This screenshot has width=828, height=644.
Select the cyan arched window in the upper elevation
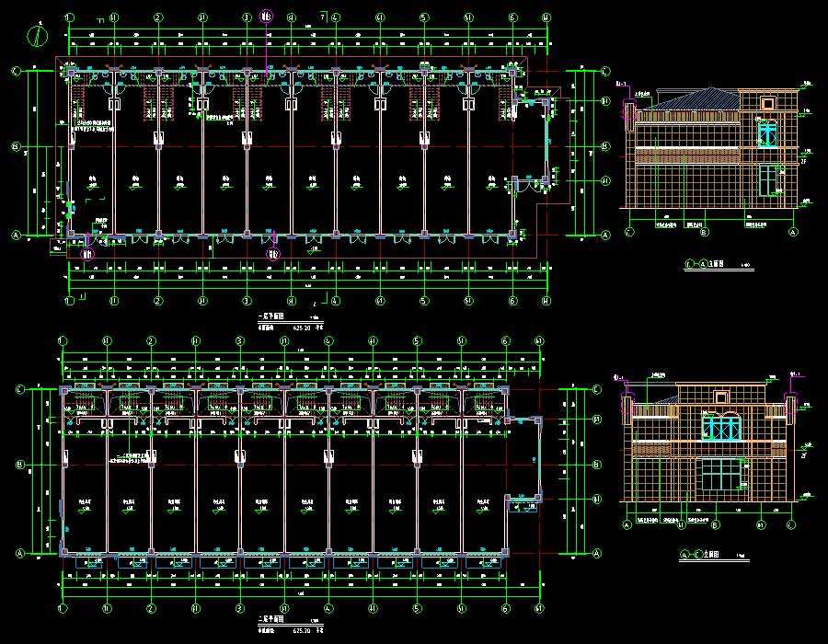point(767,133)
